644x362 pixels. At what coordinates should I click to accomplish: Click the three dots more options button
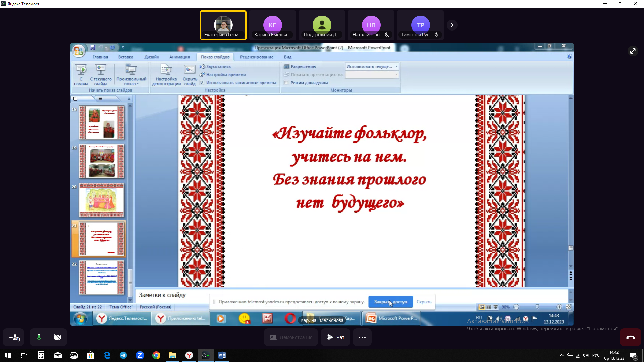pos(362,337)
